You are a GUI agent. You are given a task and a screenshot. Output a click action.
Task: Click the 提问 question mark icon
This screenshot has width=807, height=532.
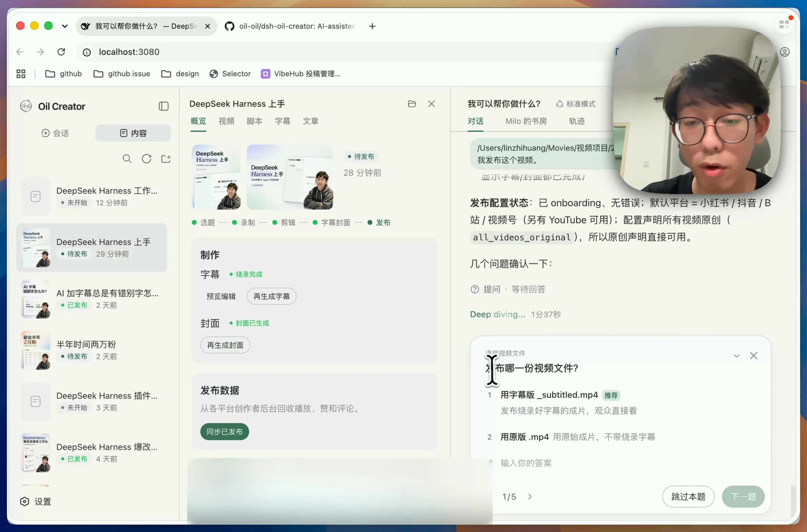pyautogui.click(x=475, y=289)
